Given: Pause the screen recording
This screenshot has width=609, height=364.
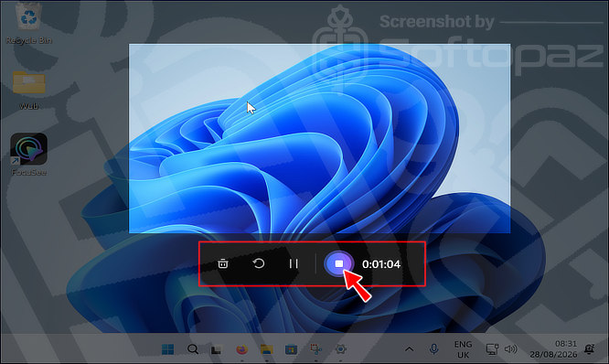Looking at the screenshot, I should point(294,263).
